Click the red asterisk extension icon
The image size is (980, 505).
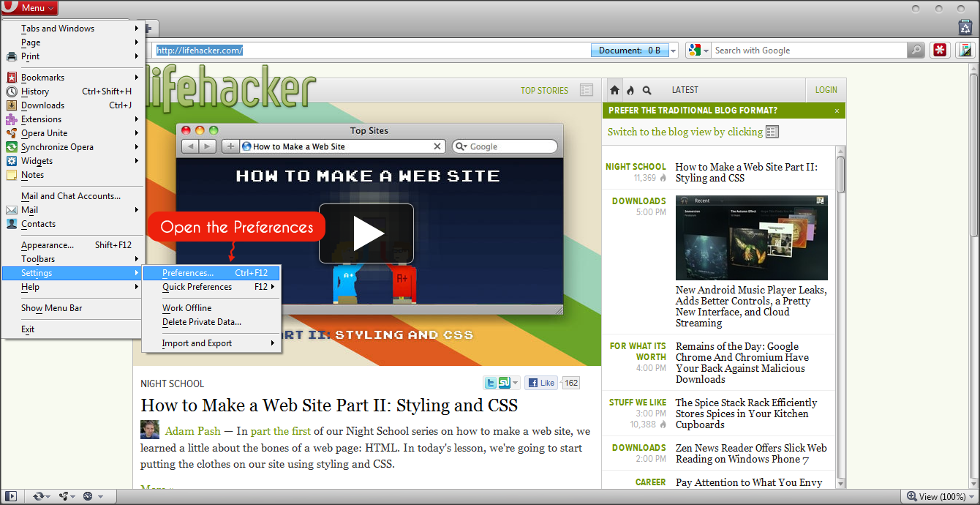point(940,50)
